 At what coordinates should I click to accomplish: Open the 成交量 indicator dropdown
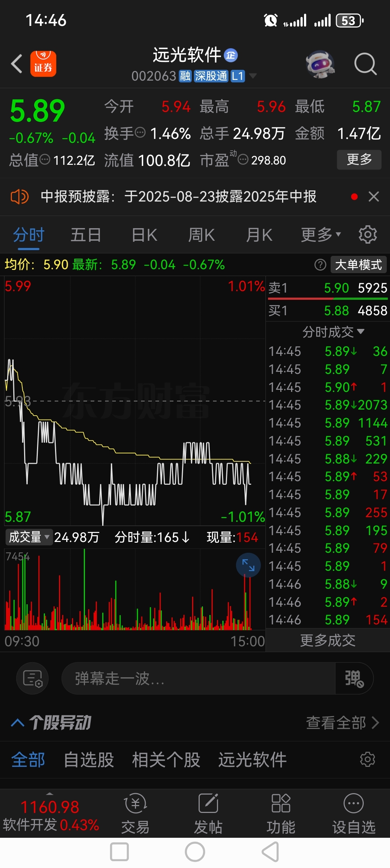coord(29,537)
